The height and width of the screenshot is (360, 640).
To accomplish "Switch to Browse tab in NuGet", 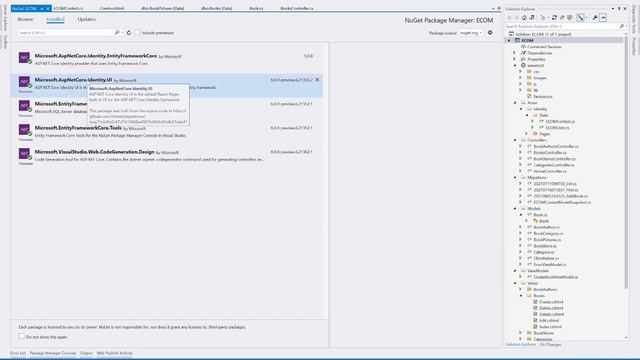I will point(25,19).
